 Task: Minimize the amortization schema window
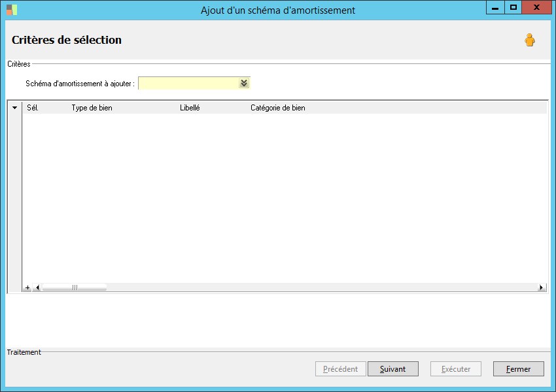pos(495,8)
